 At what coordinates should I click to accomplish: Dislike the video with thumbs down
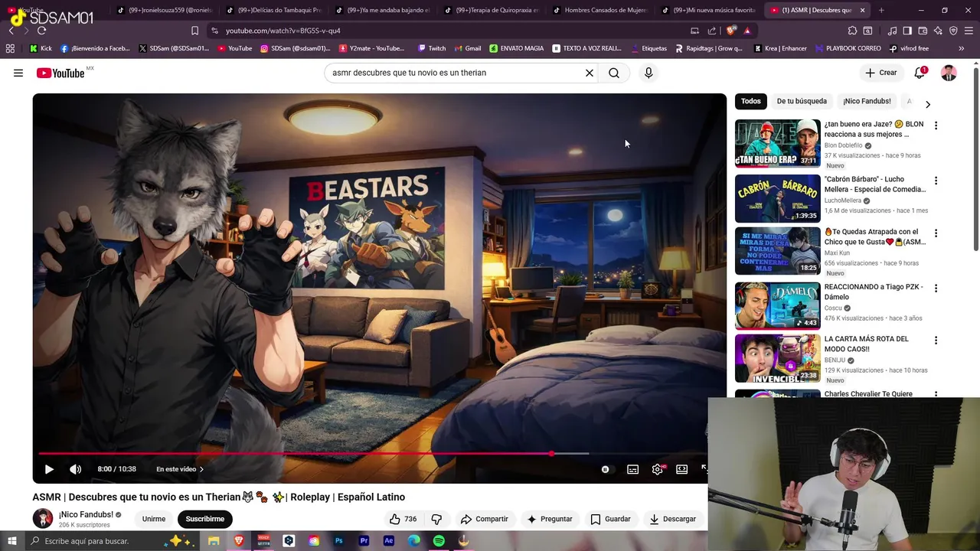click(436, 519)
